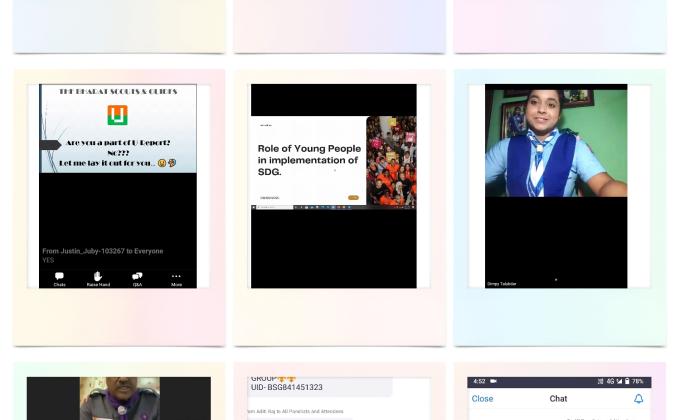The image size is (680, 420).
Task: Click the crowd photo on SDG slide
Action: coord(391,160)
